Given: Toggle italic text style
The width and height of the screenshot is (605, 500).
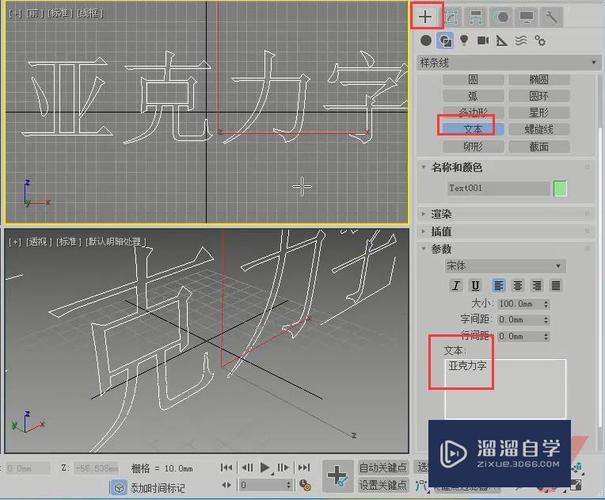Looking at the screenshot, I should click(x=456, y=285).
